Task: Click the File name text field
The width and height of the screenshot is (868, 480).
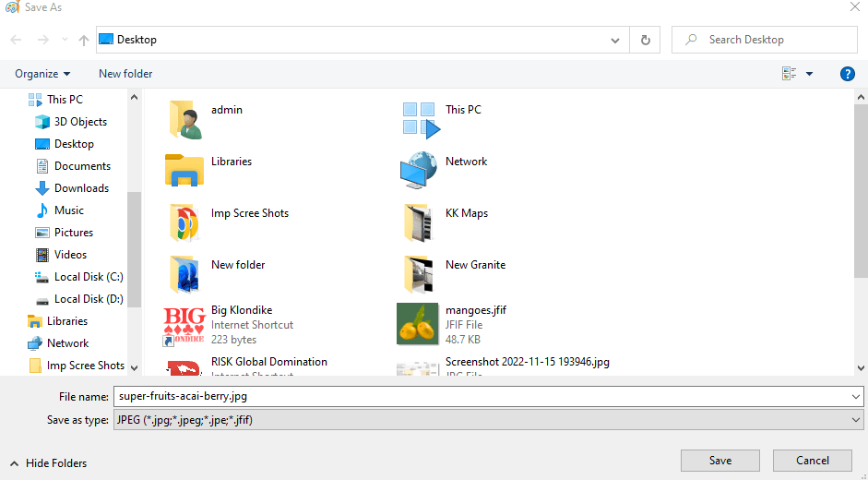Action: pyautogui.click(x=481, y=396)
